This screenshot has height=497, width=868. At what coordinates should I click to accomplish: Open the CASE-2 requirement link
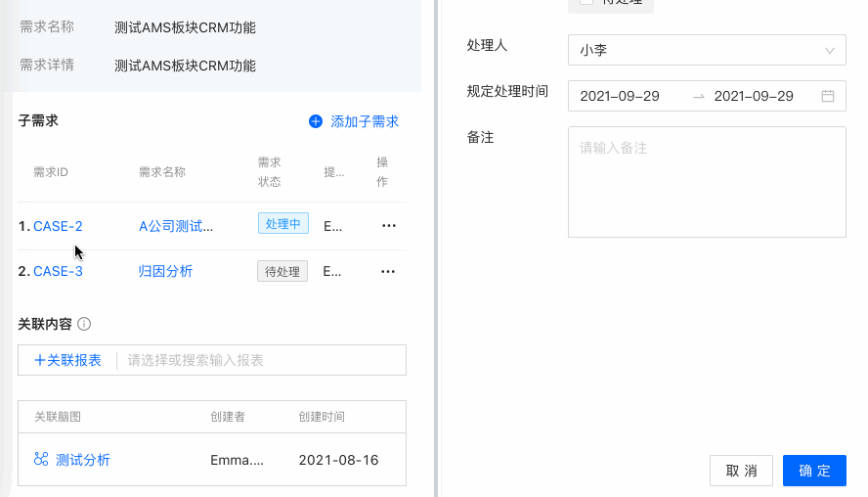[58, 226]
